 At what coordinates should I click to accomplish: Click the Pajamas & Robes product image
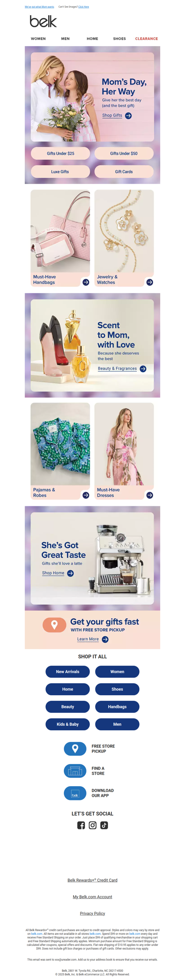point(61,444)
